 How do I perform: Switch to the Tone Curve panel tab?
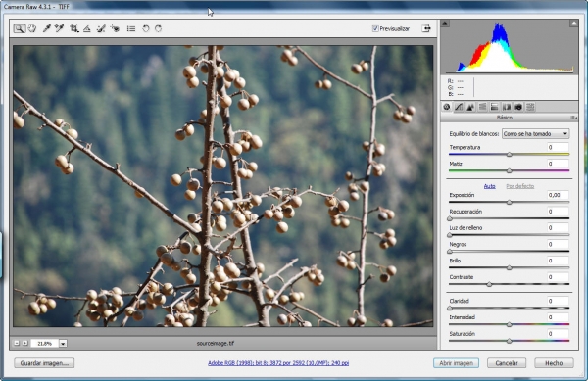459,107
